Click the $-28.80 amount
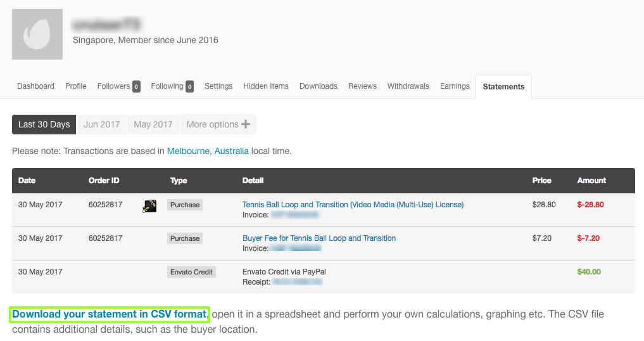 pyautogui.click(x=591, y=205)
